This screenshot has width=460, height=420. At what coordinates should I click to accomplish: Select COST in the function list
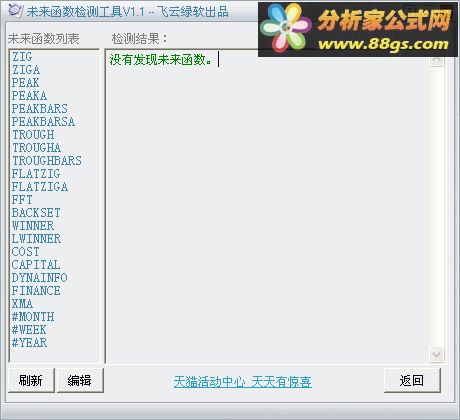25,252
